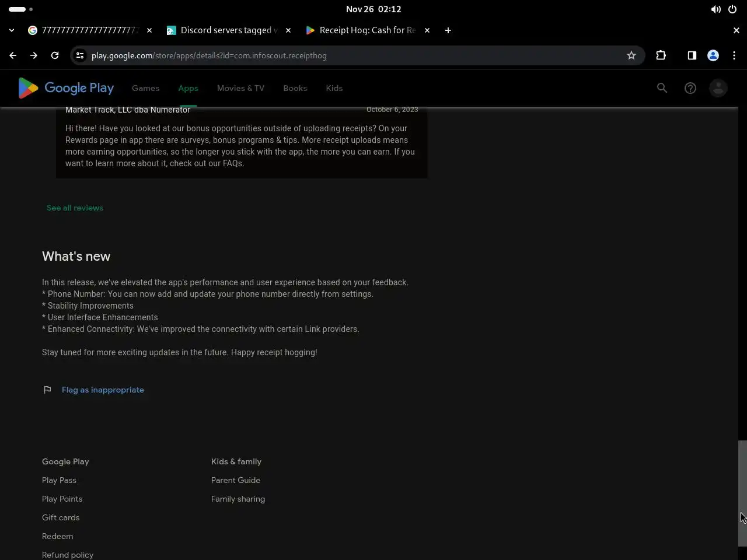This screenshot has width=747, height=560.
Task: Open the system volume indicator
Action: point(716,9)
